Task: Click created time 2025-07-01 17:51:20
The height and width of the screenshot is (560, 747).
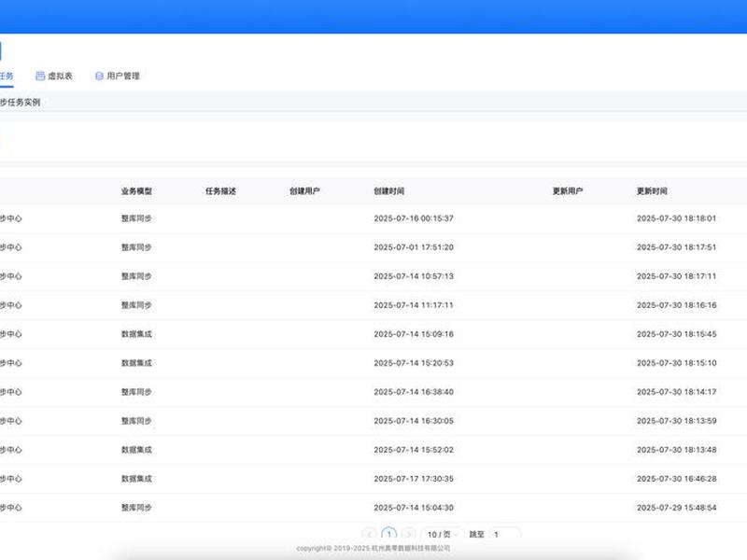Action: point(414,247)
